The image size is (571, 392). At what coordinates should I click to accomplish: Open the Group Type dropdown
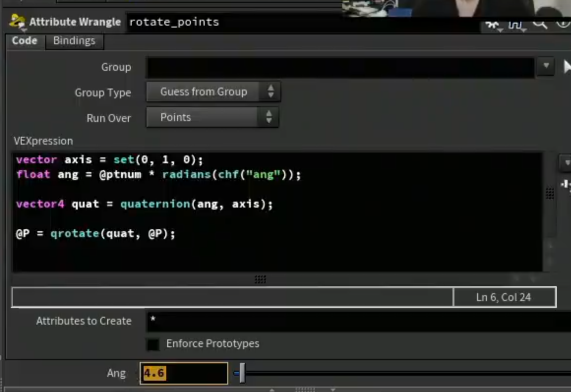pos(213,91)
